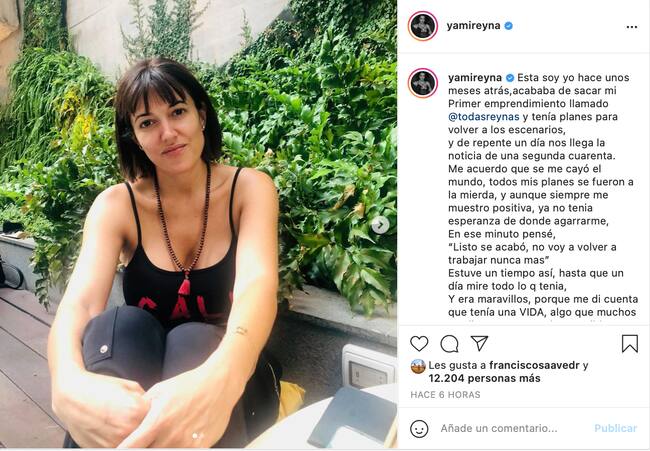This screenshot has width=650, height=451.
Task: Open the HACE 6 HORAS timestamp
Action: (x=445, y=395)
